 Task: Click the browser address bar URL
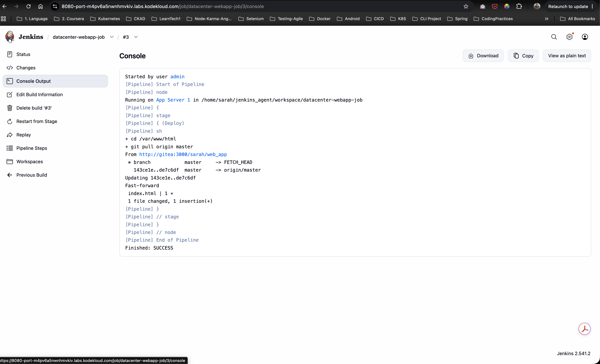[x=163, y=6]
